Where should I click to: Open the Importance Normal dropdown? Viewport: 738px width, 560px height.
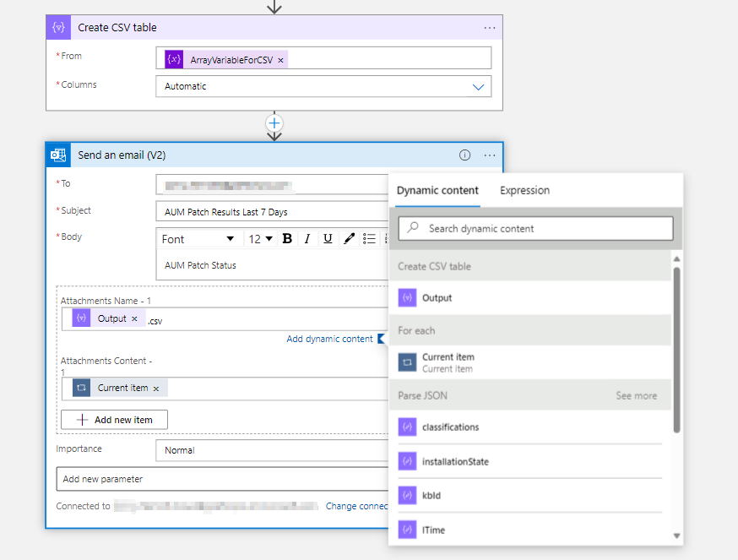[x=272, y=450]
